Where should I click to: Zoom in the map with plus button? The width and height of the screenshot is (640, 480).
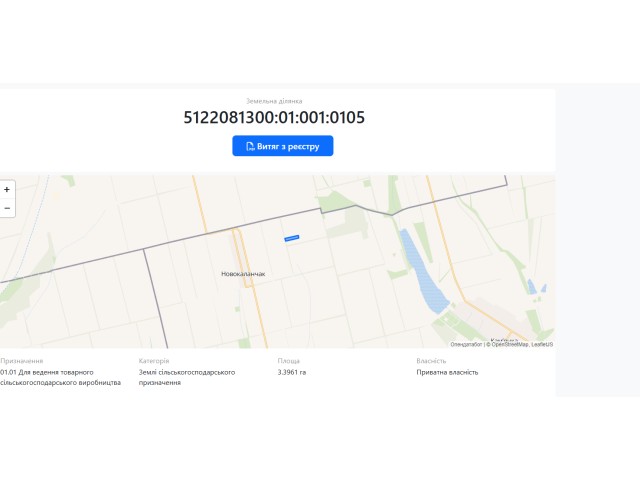point(7,189)
